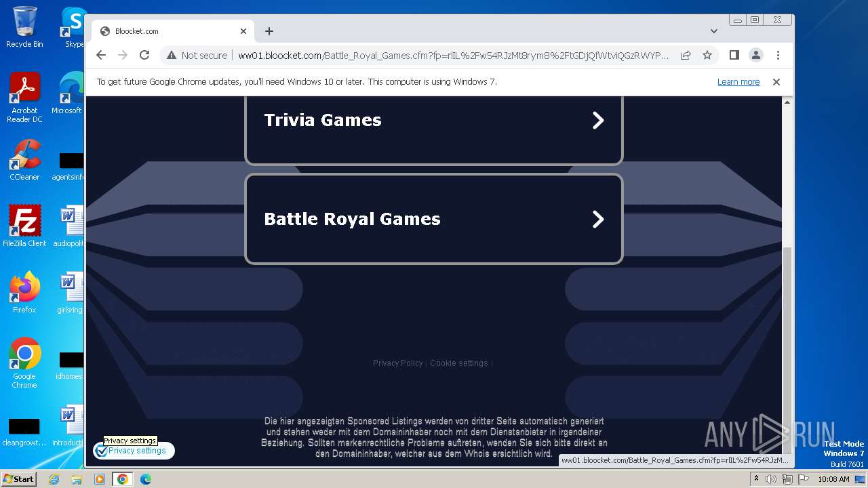Open Chrome's three-dot menu

[x=778, y=55]
